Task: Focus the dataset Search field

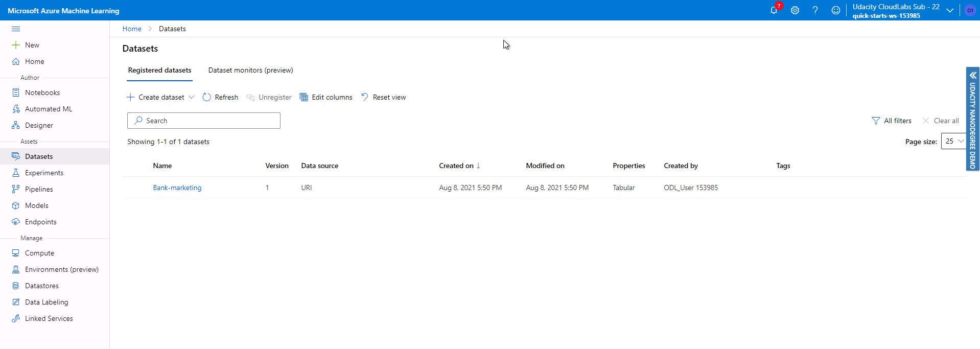Action: click(x=204, y=121)
